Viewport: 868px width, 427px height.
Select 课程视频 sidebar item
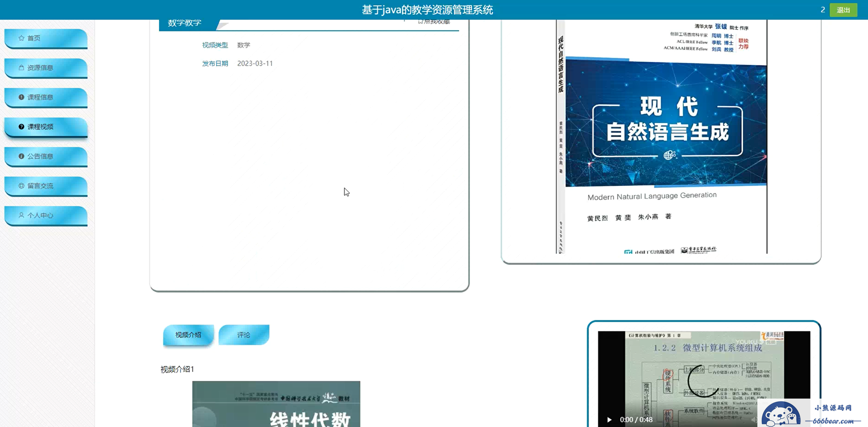coord(46,127)
